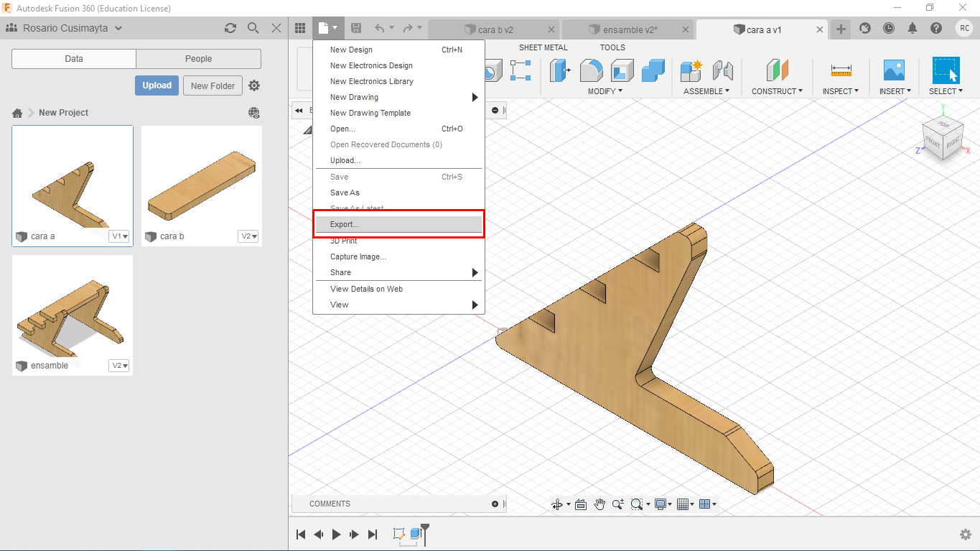Open the project web globe icon
The image size is (980, 551).
tap(254, 113)
